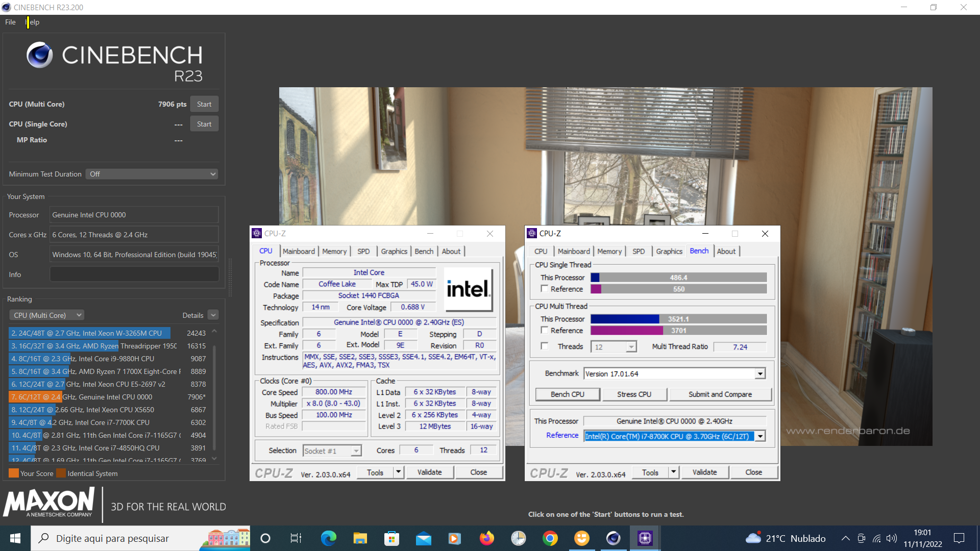Open volume control in system tray

pos(892,538)
